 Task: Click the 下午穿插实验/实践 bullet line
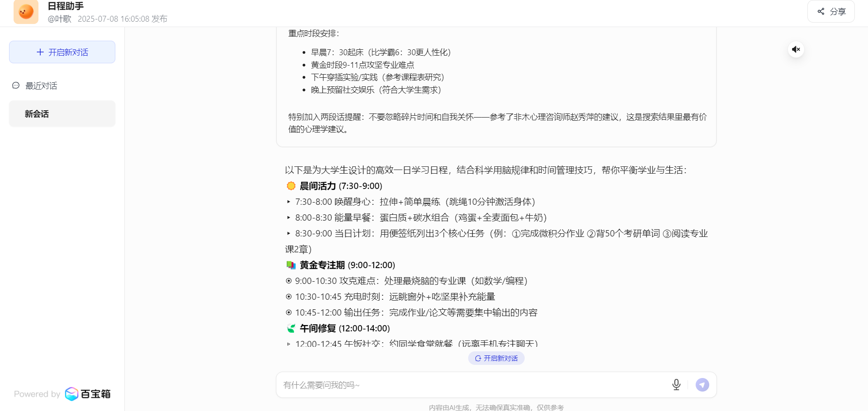[378, 77]
